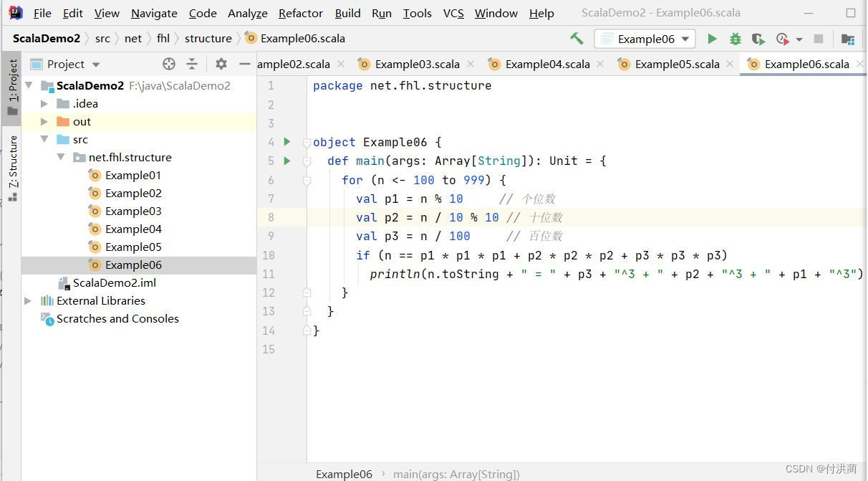
Task: Click the structure breadcrumb in navigation bar
Action: point(208,38)
